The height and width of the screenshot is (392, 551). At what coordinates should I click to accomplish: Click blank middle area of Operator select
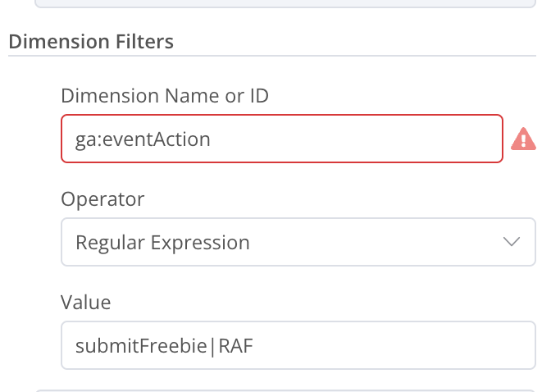(369, 242)
